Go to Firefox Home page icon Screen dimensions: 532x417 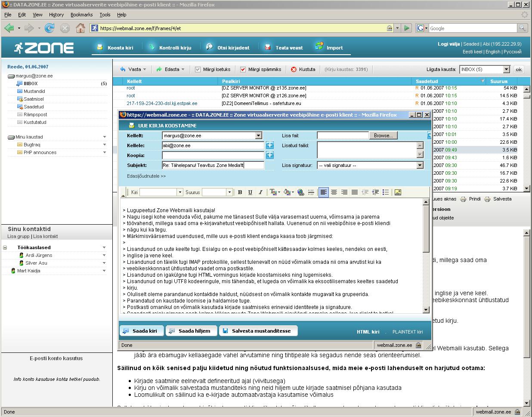point(80,28)
